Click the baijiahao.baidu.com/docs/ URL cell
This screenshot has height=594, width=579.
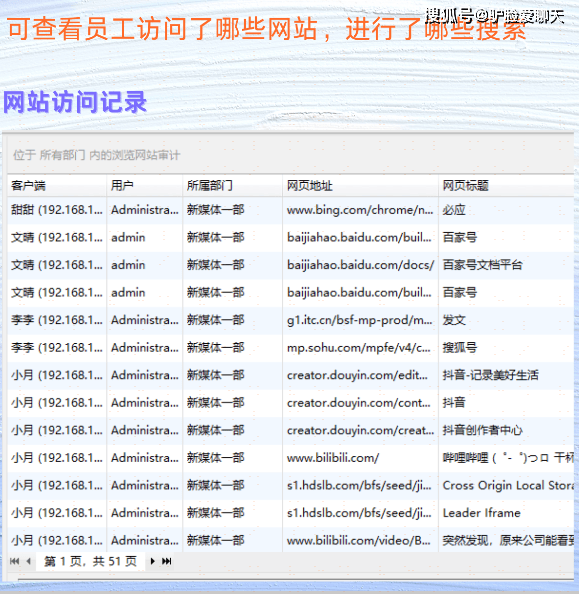pos(360,265)
